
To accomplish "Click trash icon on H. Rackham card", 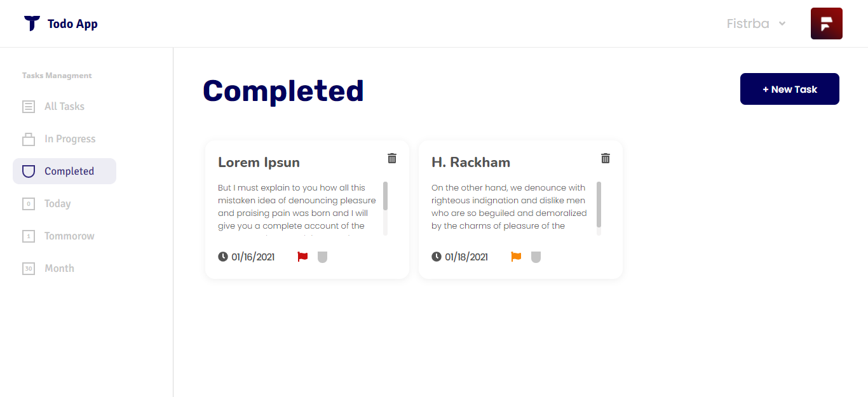I will point(606,158).
